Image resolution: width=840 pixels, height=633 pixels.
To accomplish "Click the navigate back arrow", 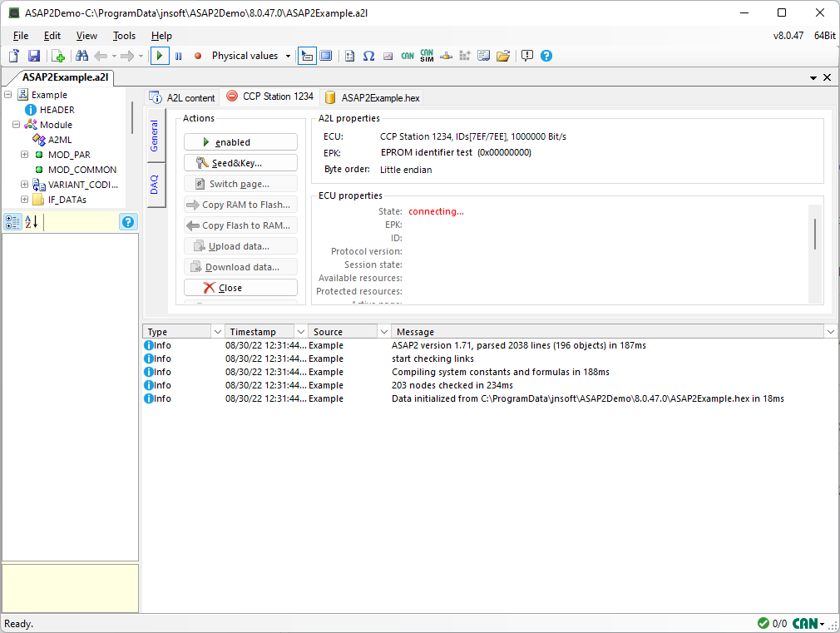I will click(100, 56).
